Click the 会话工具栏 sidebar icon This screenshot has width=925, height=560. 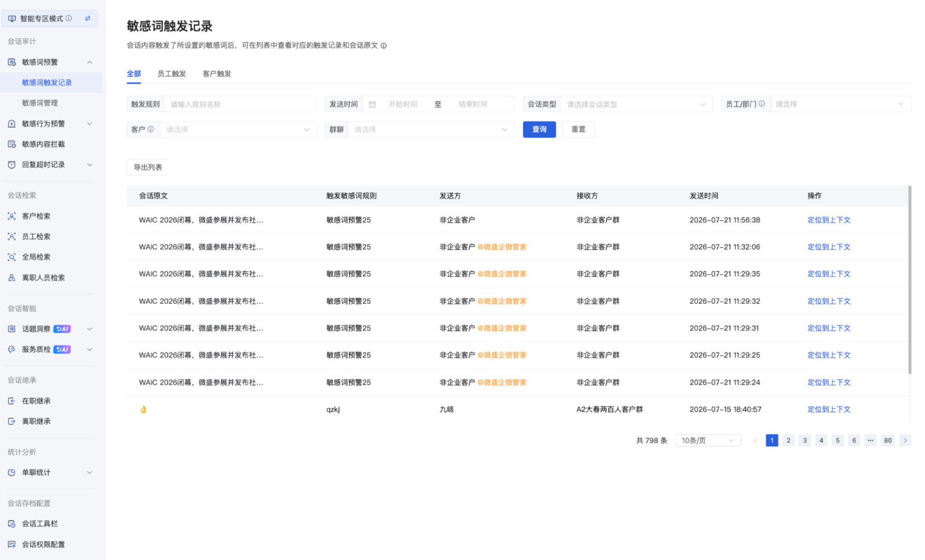coord(12,523)
